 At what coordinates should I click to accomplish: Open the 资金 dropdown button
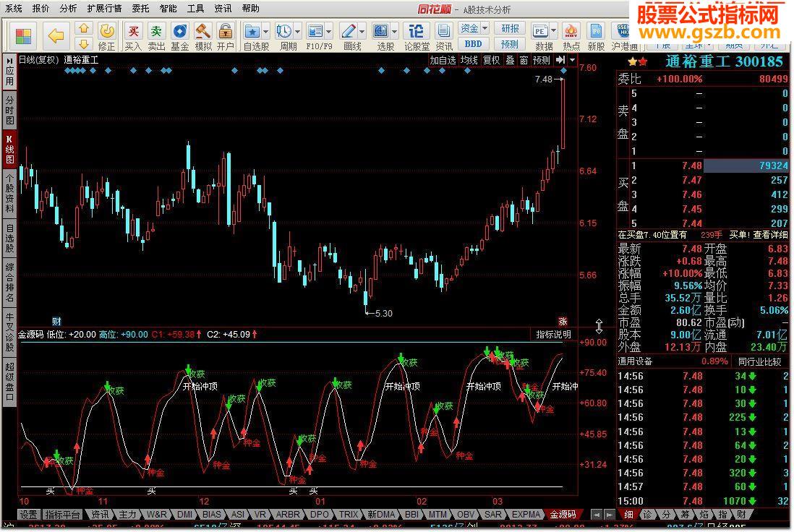coord(474,28)
